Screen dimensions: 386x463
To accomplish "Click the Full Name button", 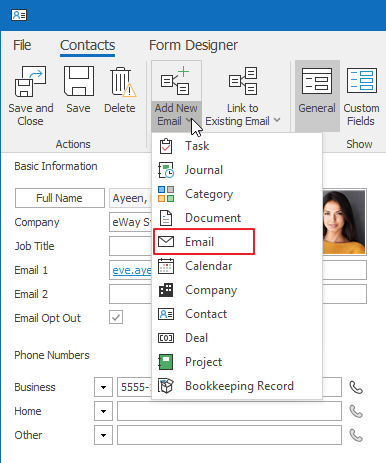I will [60, 198].
